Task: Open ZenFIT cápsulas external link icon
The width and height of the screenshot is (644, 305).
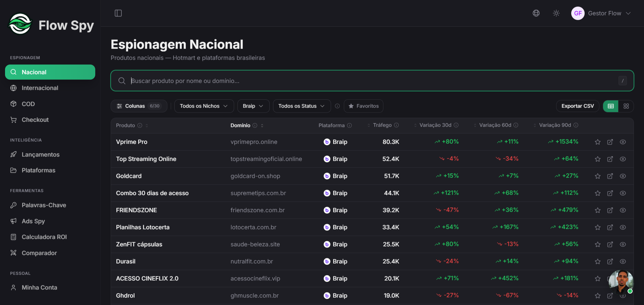Action: 610,244
